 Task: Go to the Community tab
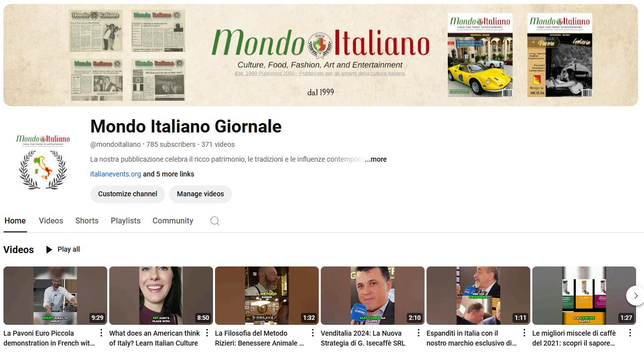click(172, 221)
